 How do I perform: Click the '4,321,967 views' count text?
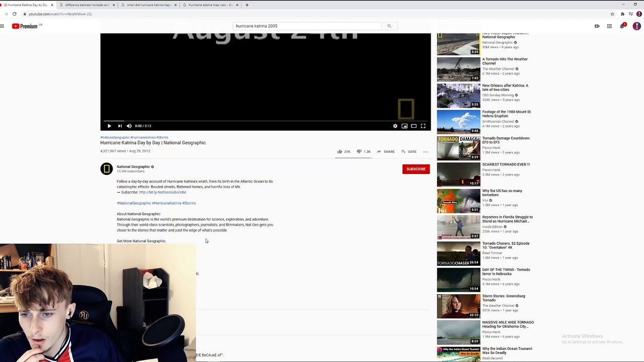[113, 151]
